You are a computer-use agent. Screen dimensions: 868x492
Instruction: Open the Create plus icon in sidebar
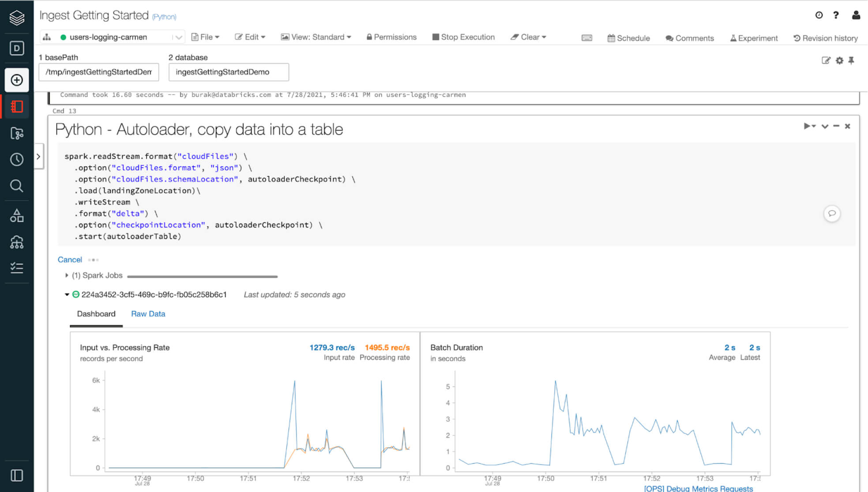17,80
